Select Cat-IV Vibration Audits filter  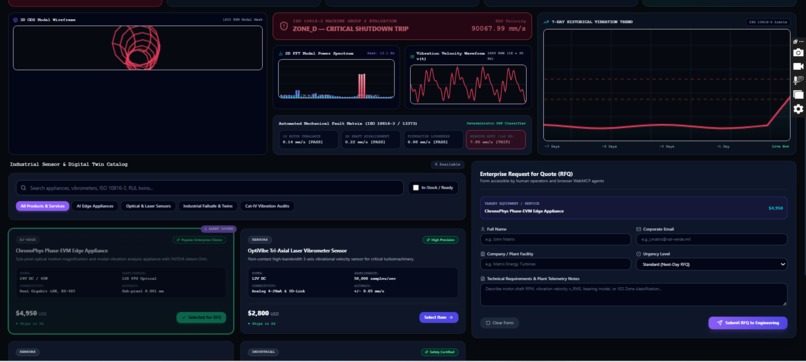point(267,206)
